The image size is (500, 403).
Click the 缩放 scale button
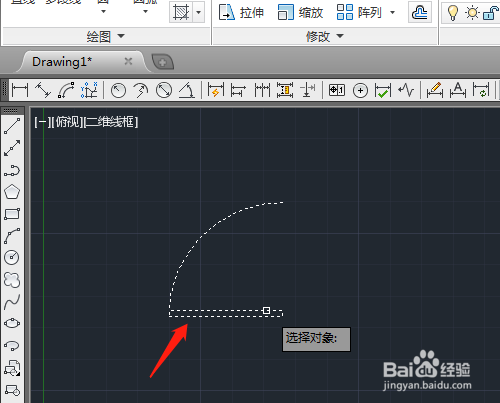pyautogui.click(x=300, y=13)
